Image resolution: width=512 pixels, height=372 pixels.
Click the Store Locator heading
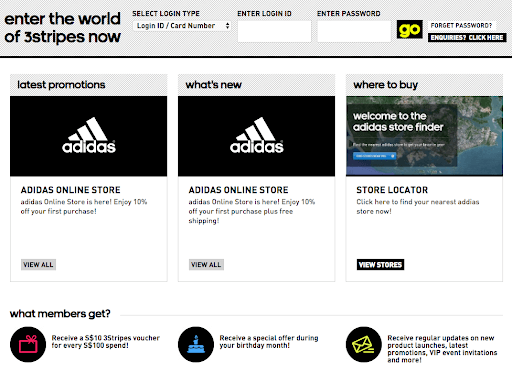[x=392, y=190]
